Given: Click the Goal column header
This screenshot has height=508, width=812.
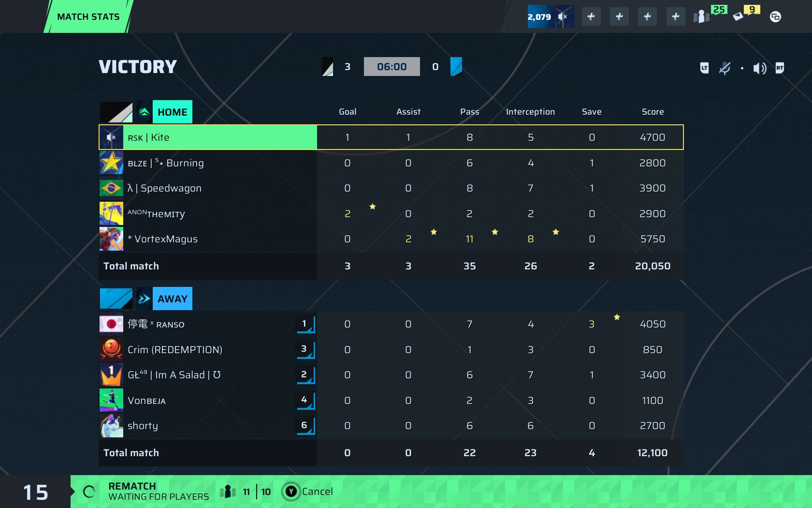Looking at the screenshot, I should point(348,112).
